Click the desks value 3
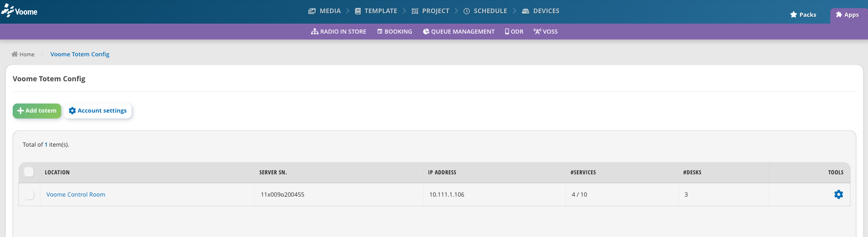 [x=686, y=194]
